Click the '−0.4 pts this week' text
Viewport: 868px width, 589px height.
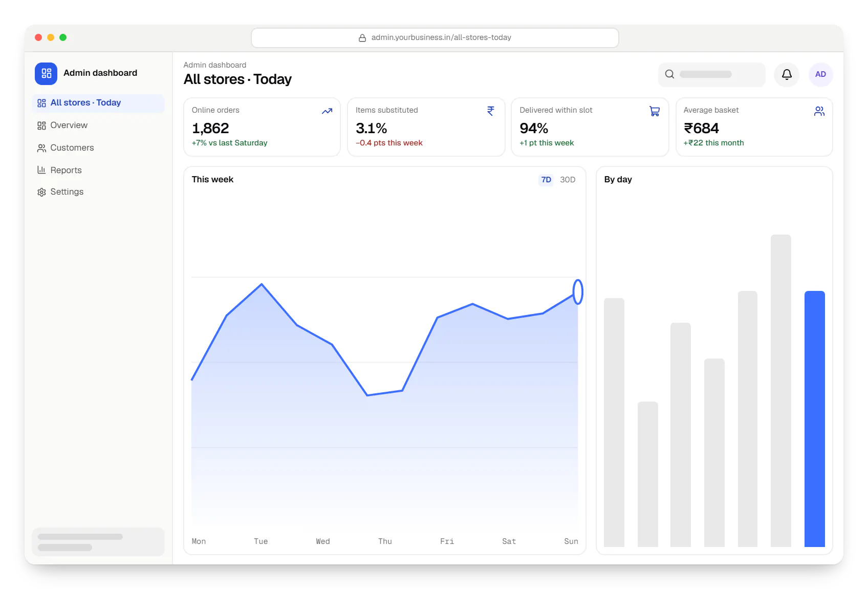point(389,143)
